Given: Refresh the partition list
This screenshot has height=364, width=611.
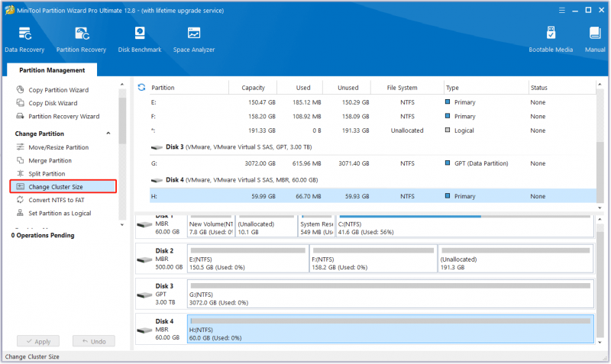Looking at the screenshot, I should pos(141,87).
